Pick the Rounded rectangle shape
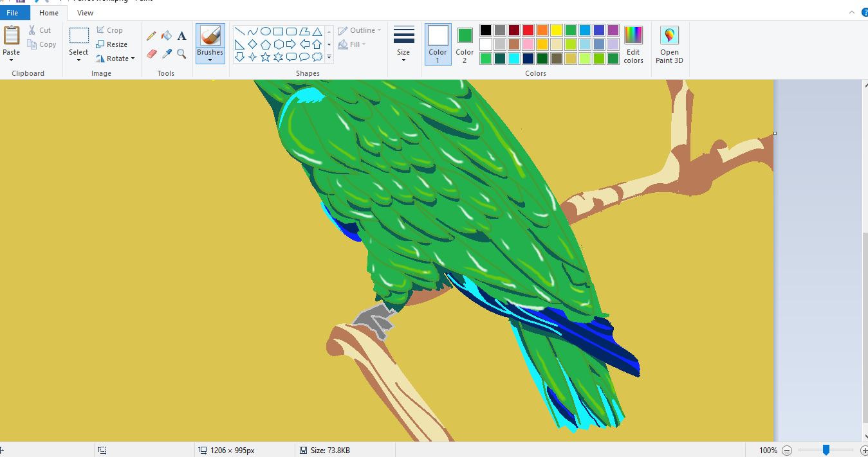Viewport: 868px width, 457px height. 291,31
